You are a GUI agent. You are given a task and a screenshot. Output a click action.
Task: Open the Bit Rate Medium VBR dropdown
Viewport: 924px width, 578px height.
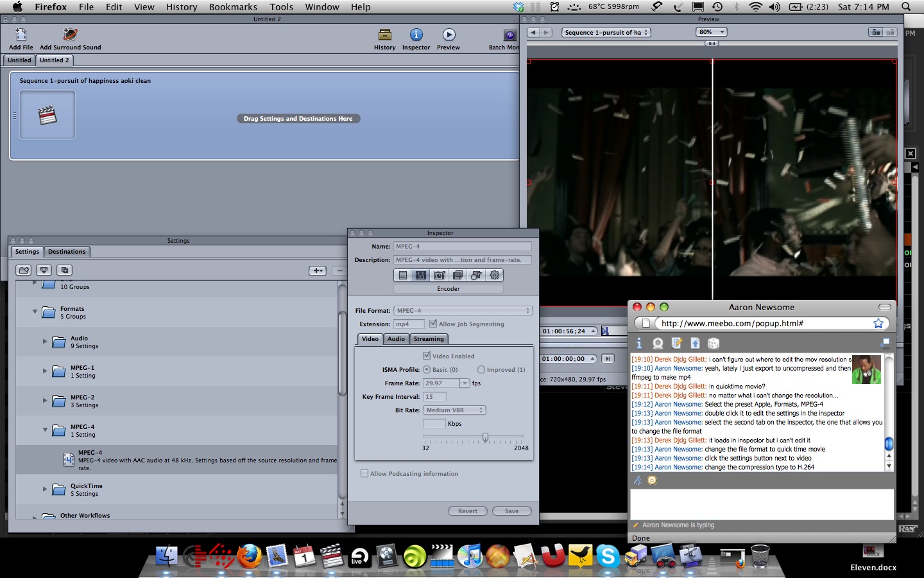click(x=454, y=410)
